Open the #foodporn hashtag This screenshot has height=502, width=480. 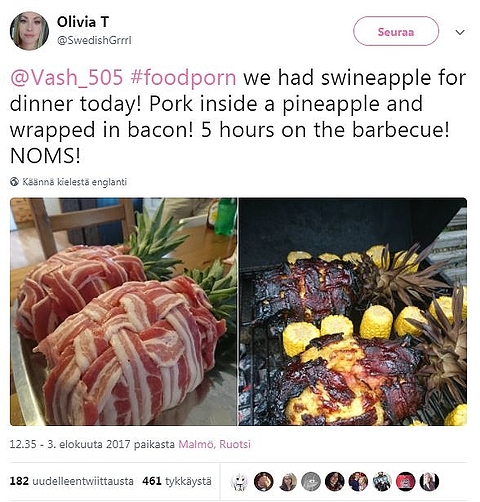click(x=183, y=78)
